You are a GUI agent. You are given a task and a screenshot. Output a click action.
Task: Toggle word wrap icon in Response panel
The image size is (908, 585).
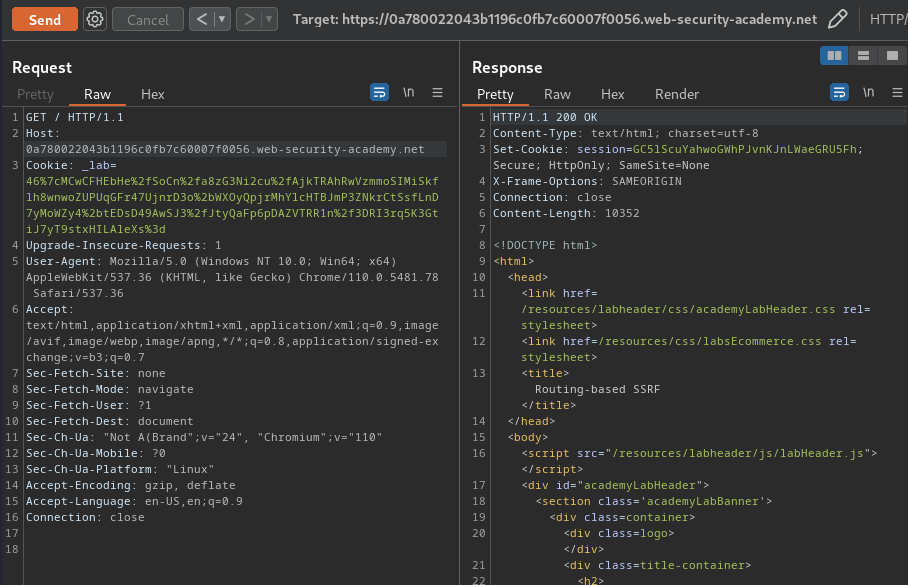point(839,92)
